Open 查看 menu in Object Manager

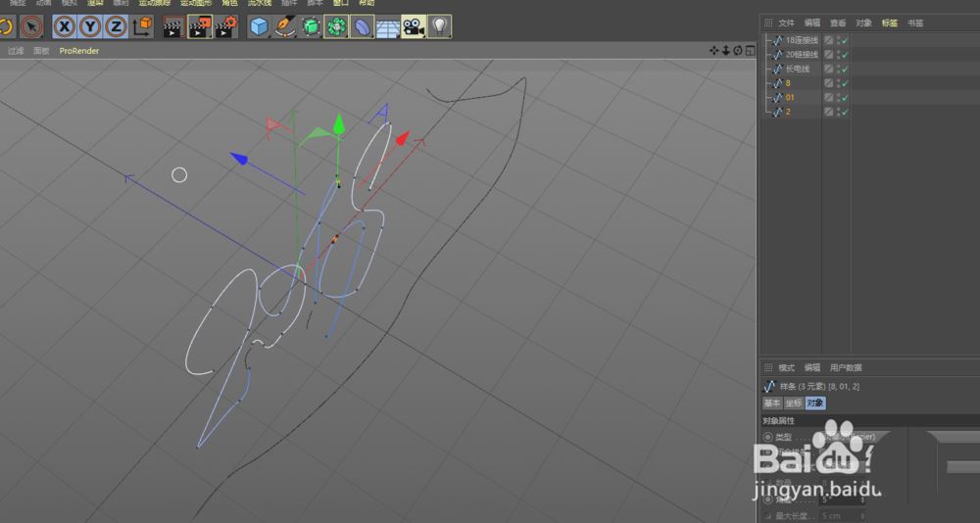(x=838, y=24)
